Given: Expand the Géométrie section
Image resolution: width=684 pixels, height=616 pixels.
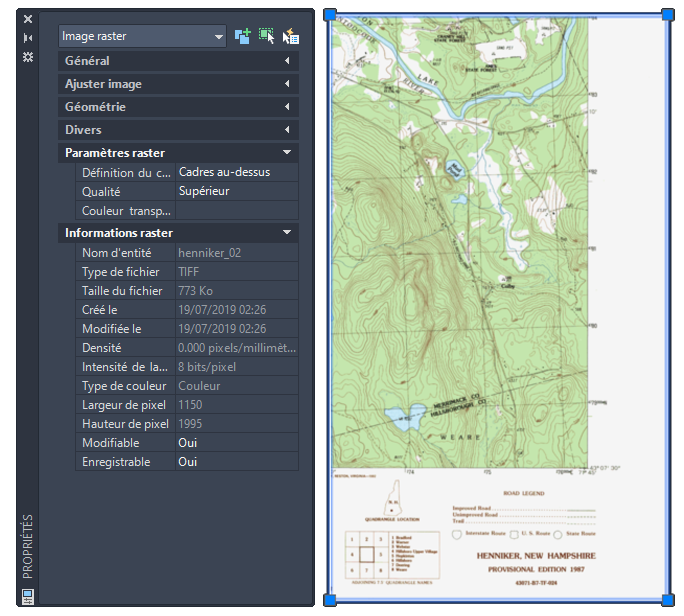Looking at the screenshot, I should [178, 107].
